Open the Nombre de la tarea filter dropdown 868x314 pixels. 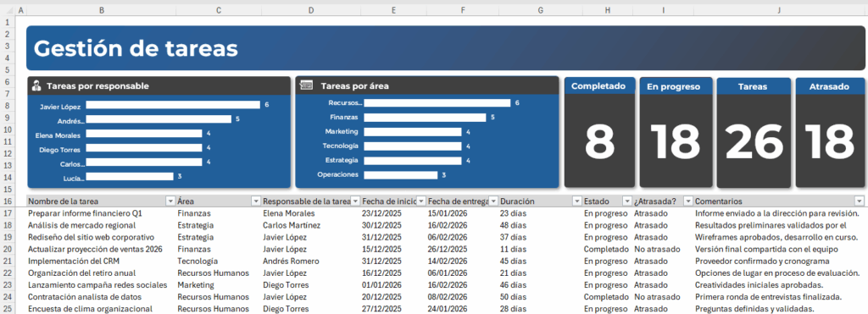click(170, 201)
